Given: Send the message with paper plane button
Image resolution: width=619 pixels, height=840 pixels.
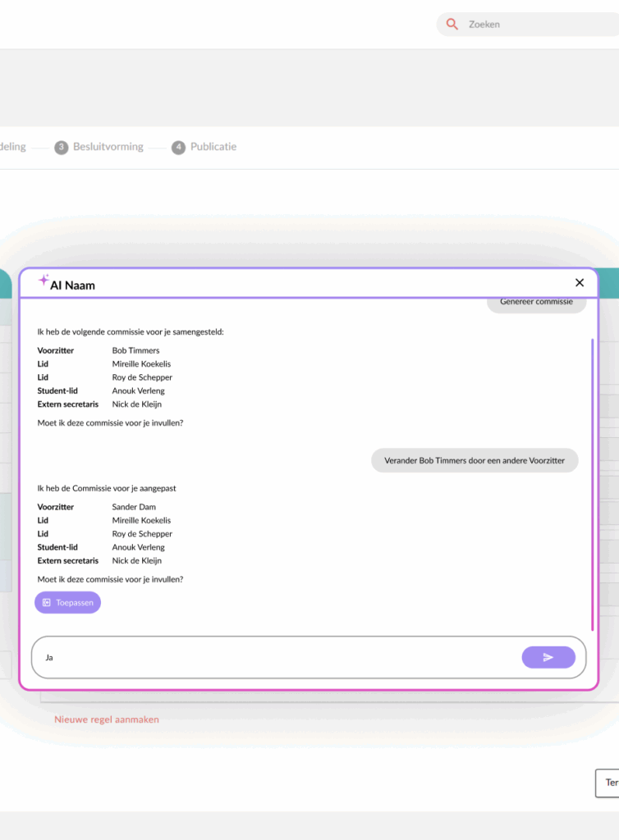Looking at the screenshot, I should 548,657.
